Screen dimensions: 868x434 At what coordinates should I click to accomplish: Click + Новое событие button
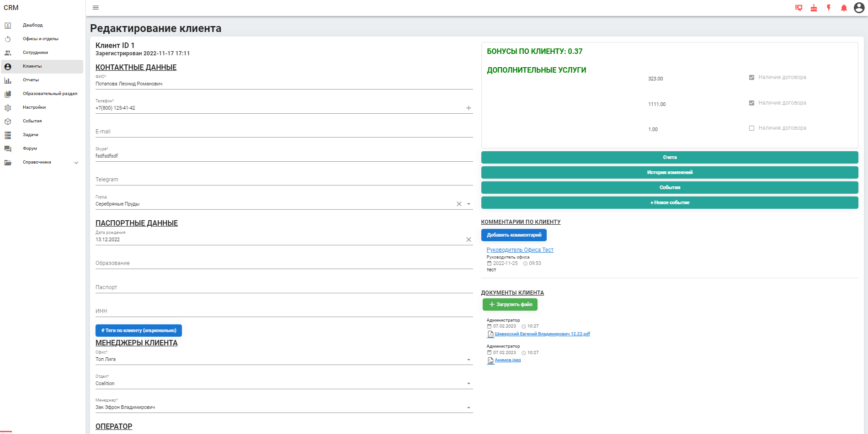670,202
